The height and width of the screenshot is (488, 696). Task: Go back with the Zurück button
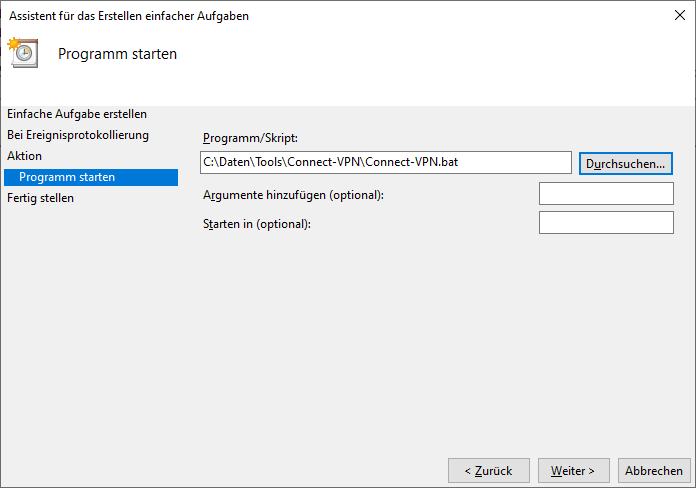(x=489, y=470)
